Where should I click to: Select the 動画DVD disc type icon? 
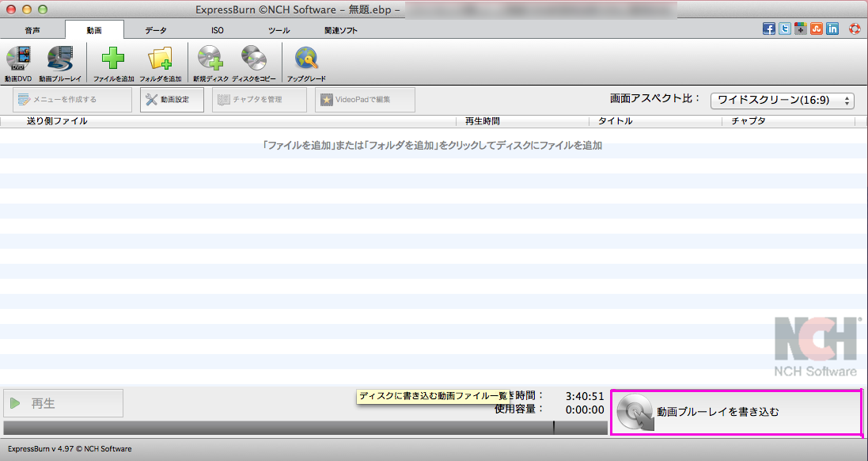click(18, 63)
